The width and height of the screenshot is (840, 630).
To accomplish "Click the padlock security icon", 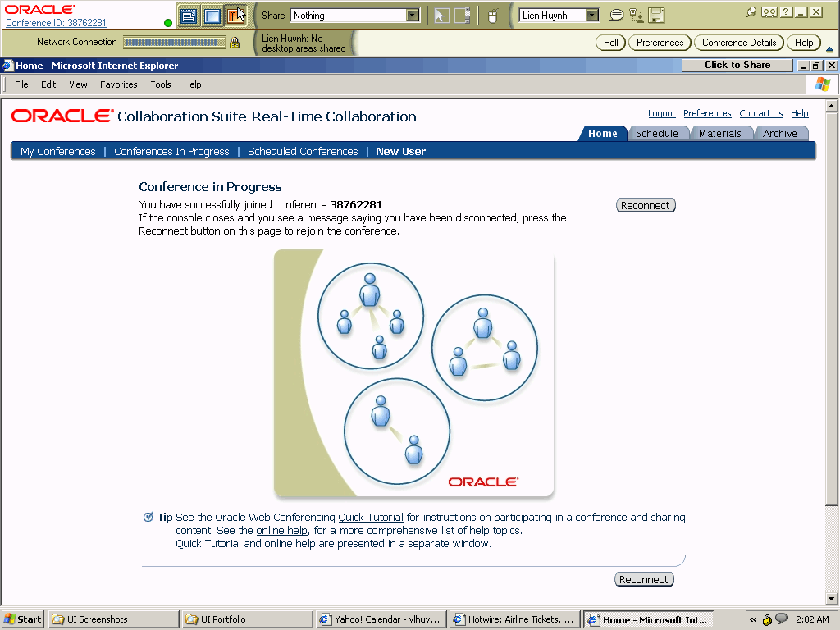I will [x=235, y=43].
